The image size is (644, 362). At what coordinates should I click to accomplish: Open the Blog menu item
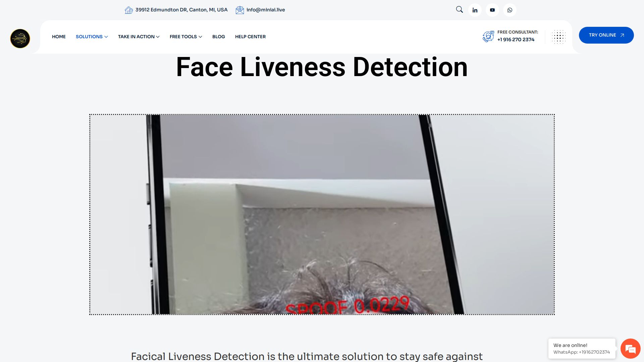218,37
